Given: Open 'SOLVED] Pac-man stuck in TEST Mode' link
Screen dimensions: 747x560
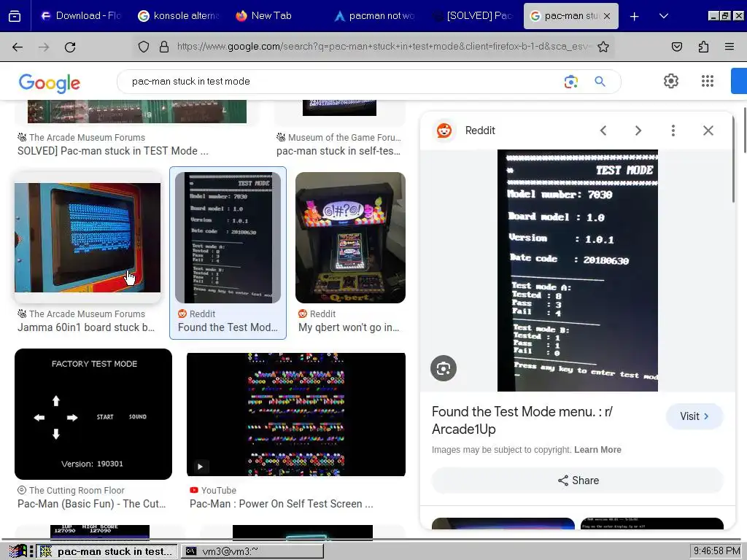Looking at the screenshot, I should point(113,151).
